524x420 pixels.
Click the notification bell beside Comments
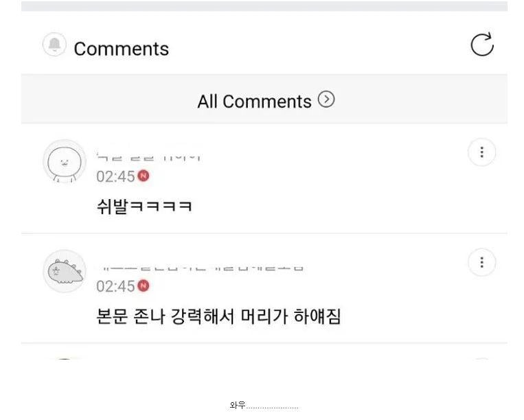click(x=54, y=45)
